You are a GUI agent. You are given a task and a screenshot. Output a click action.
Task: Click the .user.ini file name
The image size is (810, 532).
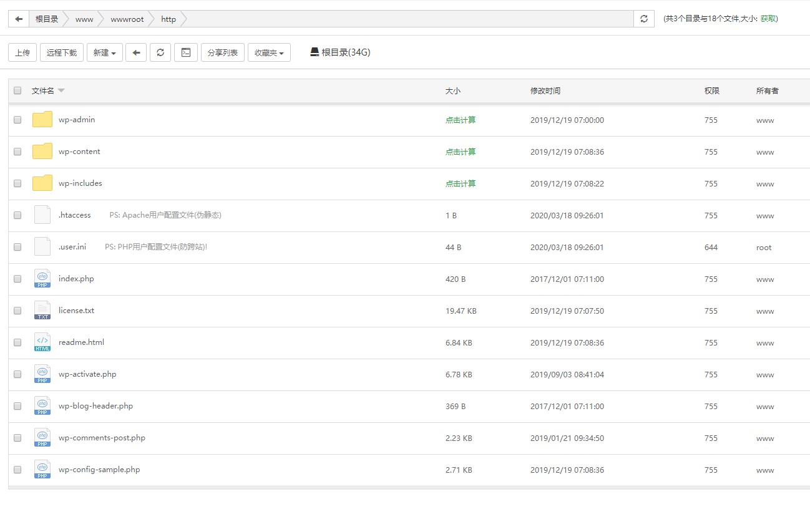click(x=72, y=247)
